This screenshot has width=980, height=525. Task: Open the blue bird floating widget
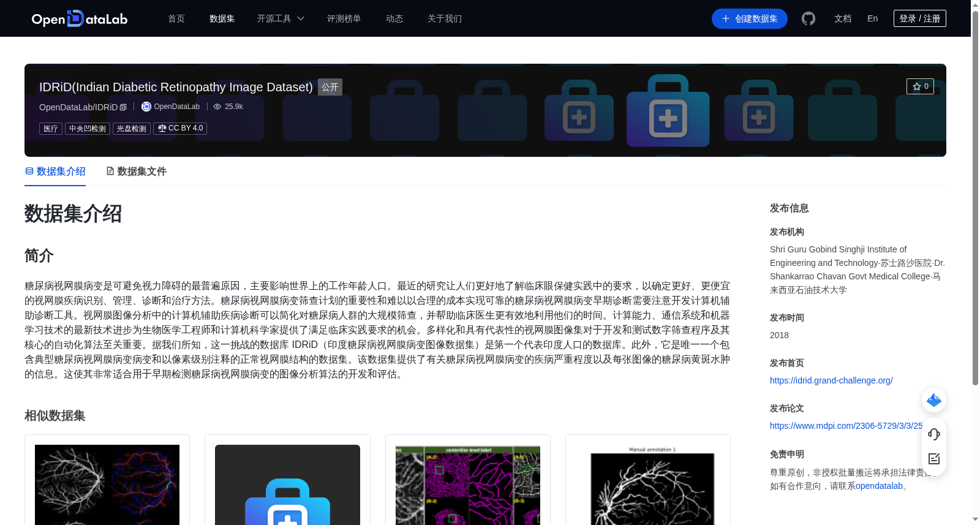pos(934,401)
